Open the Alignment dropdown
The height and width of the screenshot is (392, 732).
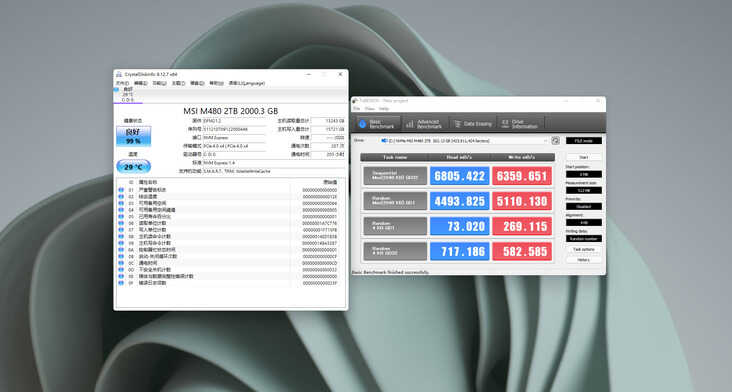coord(584,223)
